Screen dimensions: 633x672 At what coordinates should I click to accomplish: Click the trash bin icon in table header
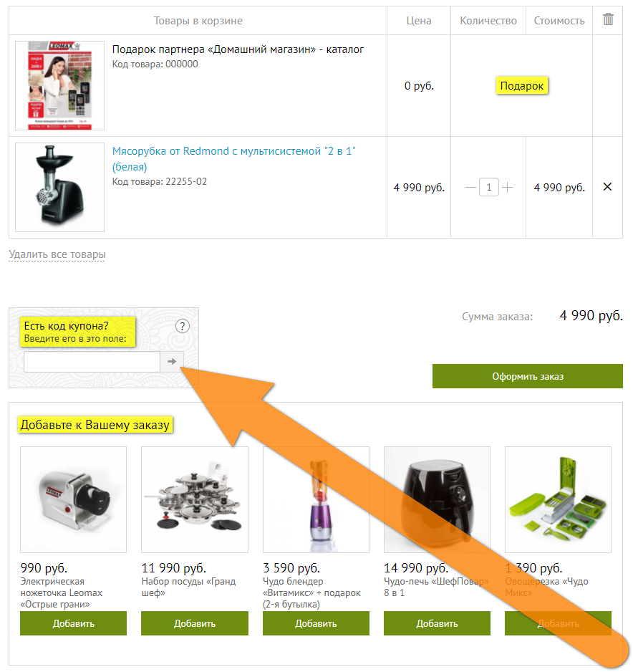608,19
